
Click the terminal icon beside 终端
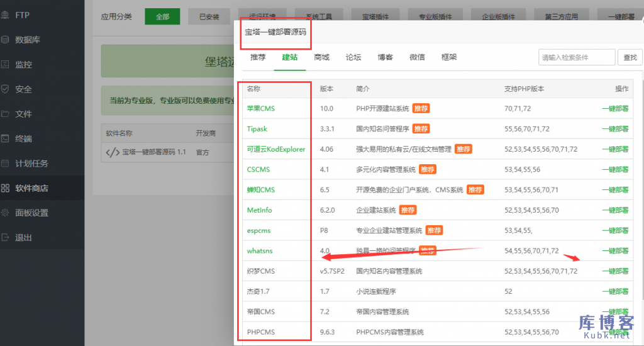coord(5,138)
